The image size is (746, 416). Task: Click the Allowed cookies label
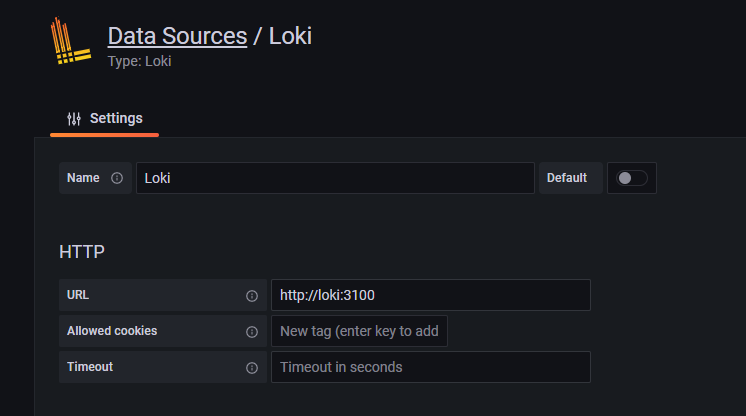point(112,331)
